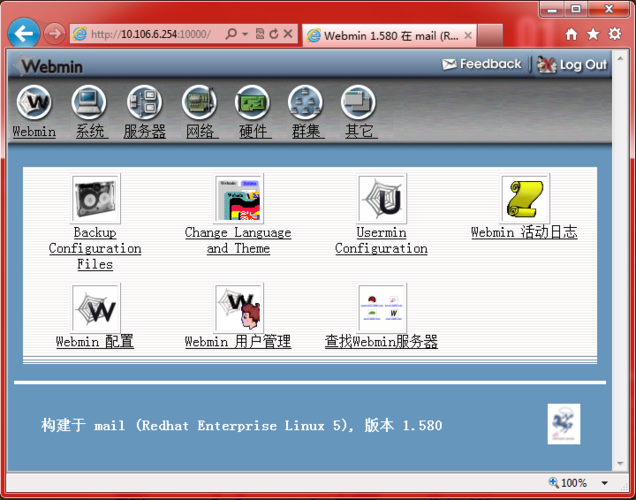Screen dimensions: 636x500
Task: Open the zoom level dropdown arrow
Action: coord(604,483)
